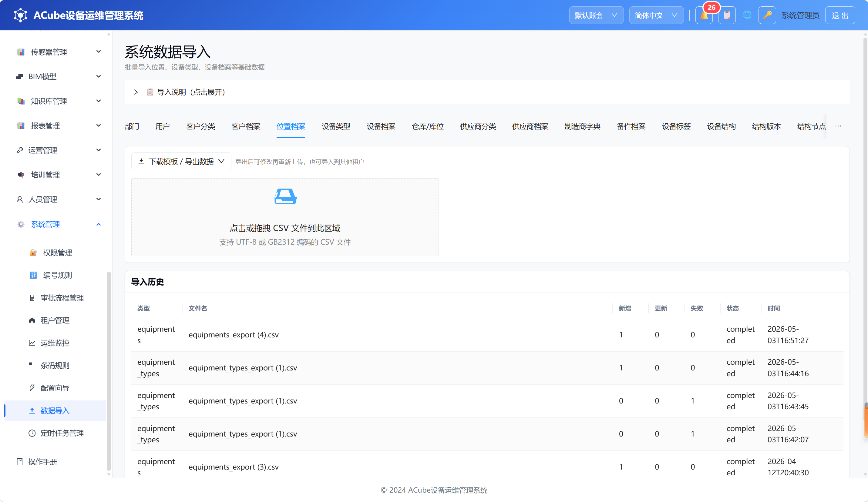Switch to the 设备标签 tab
This screenshot has height=502, width=868.
point(676,126)
